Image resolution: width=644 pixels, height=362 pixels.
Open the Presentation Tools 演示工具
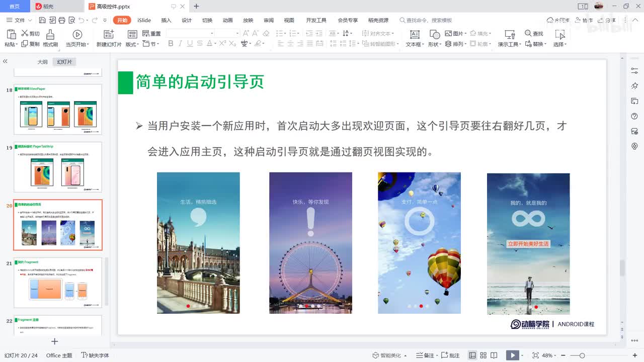[510, 38]
